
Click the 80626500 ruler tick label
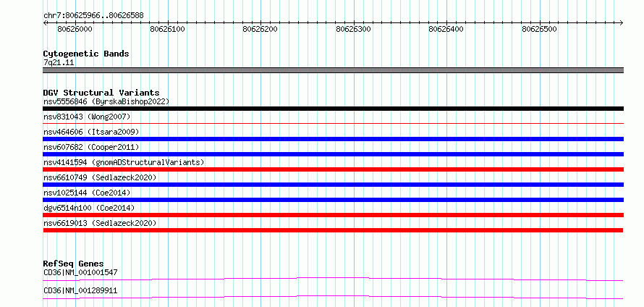point(539,29)
